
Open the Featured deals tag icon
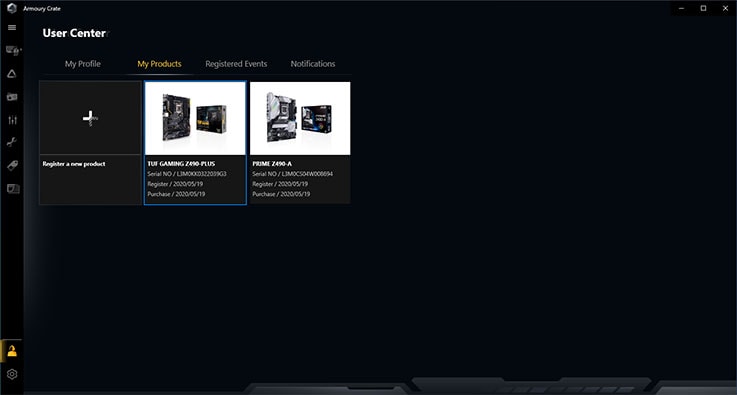click(12, 166)
